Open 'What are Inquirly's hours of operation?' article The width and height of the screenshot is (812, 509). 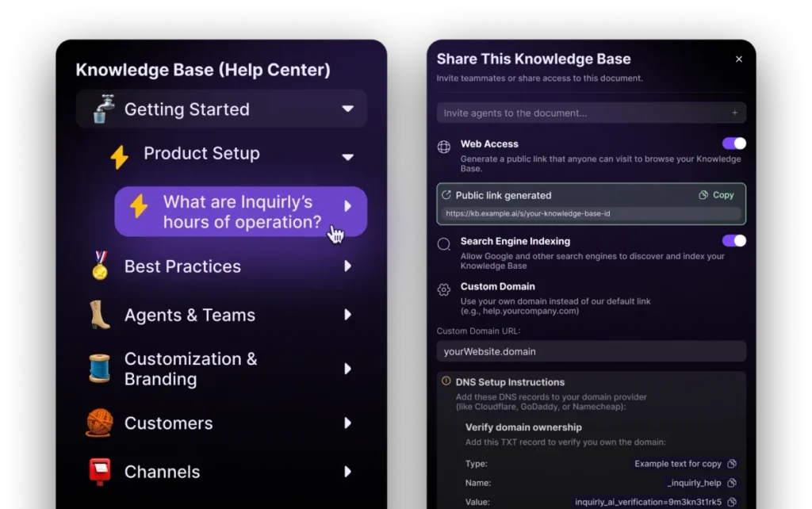coord(240,212)
